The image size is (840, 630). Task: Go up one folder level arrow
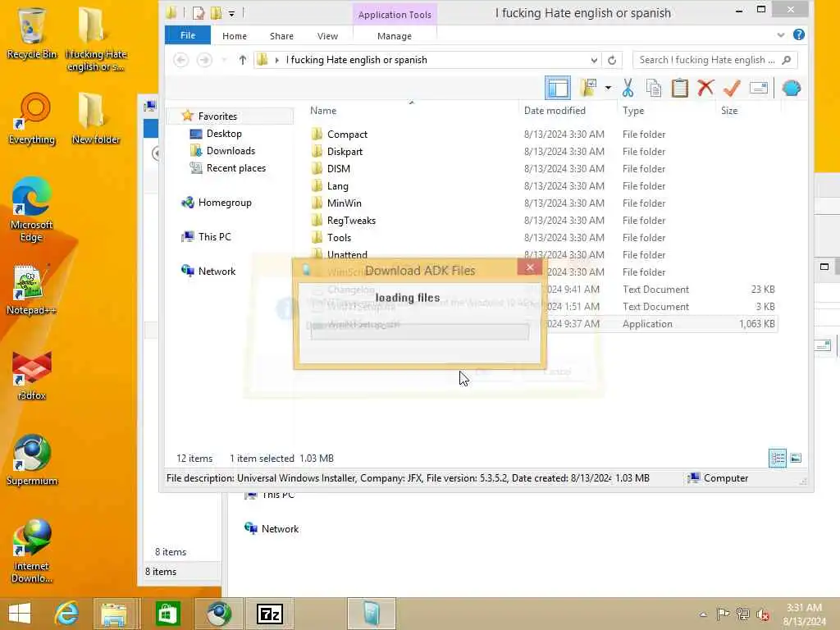[x=243, y=60]
